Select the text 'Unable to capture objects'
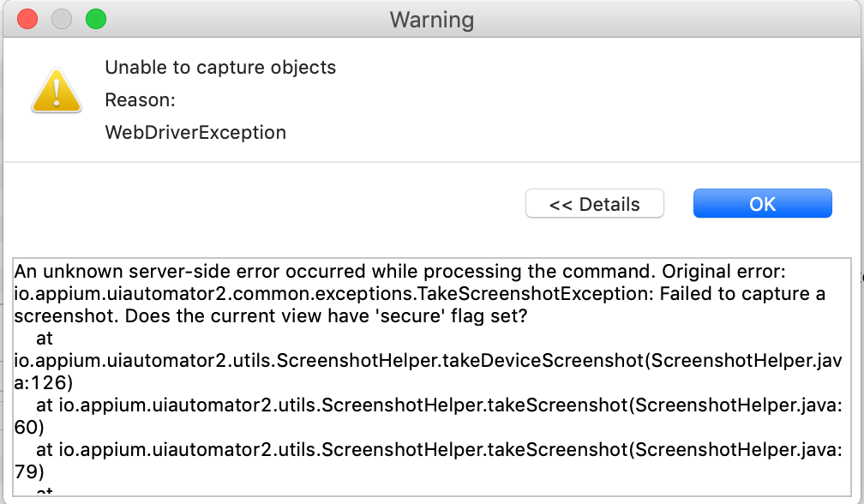Viewport: 864px width, 504px height. coord(219,67)
